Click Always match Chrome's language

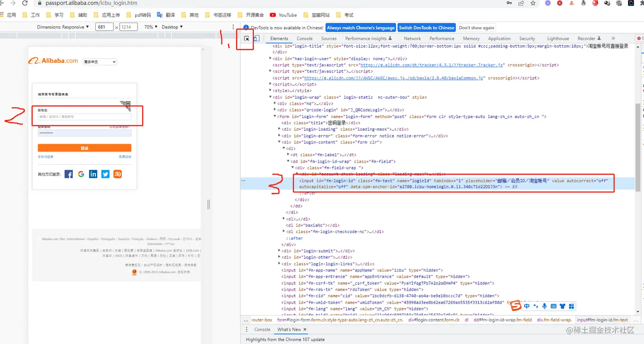[x=361, y=28]
